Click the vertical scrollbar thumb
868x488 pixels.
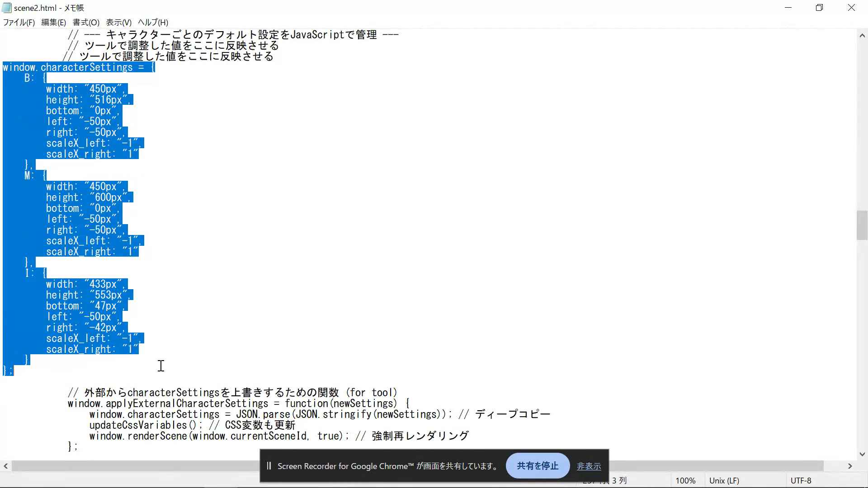pos(862,225)
